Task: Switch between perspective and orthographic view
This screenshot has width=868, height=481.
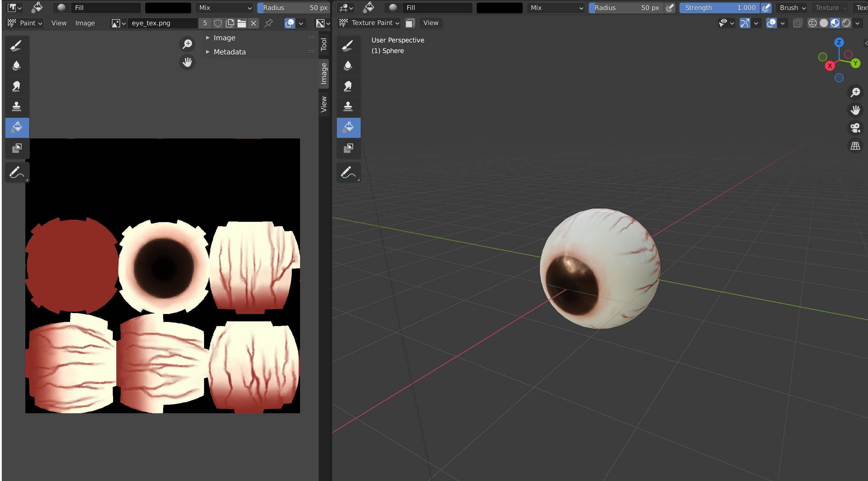Action: coord(855,146)
